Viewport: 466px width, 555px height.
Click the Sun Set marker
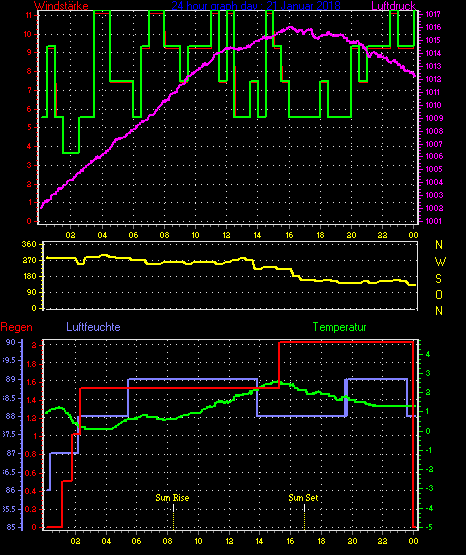tap(304, 498)
